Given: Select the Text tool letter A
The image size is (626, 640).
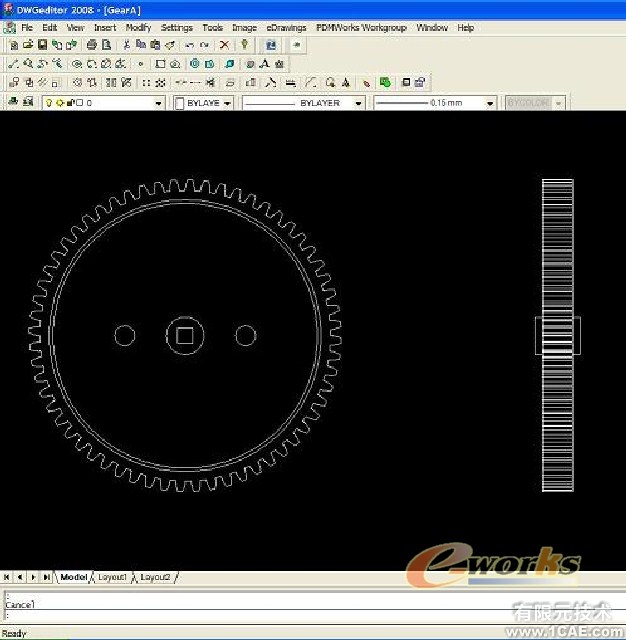Looking at the screenshot, I should 264,64.
